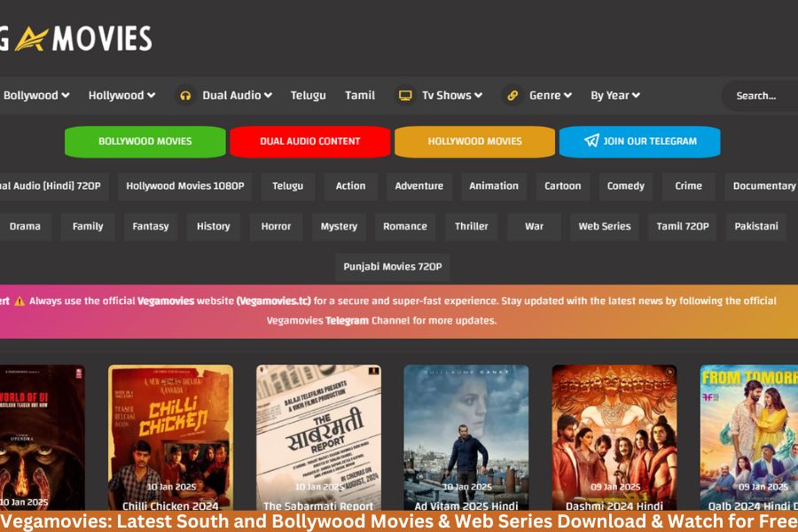This screenshot has width=798, height=532.
Task: Select the Hollywood Movies 1080P tag
Action: tap(185, 186)
